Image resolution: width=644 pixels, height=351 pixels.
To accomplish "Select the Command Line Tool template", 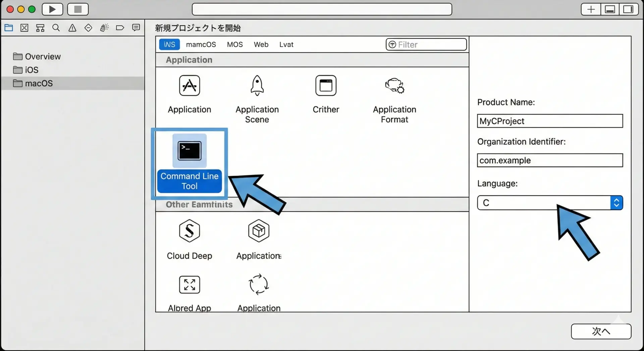I will [190, 164].
